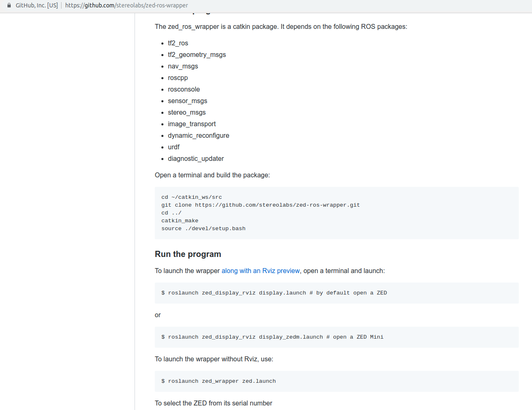Click the "source ./devel/setup.bash" line
The width and height of the screenshot is (532, 410).
tap(203, 228)
